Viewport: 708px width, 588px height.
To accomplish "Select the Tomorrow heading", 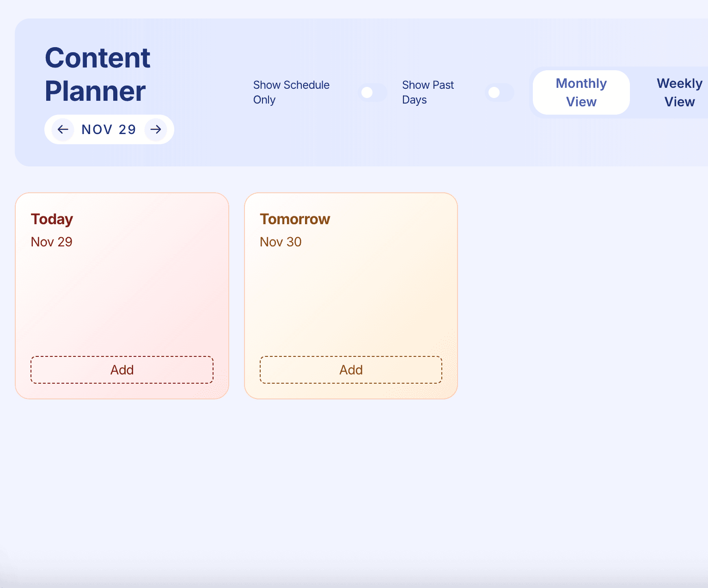I will point(295,219).
